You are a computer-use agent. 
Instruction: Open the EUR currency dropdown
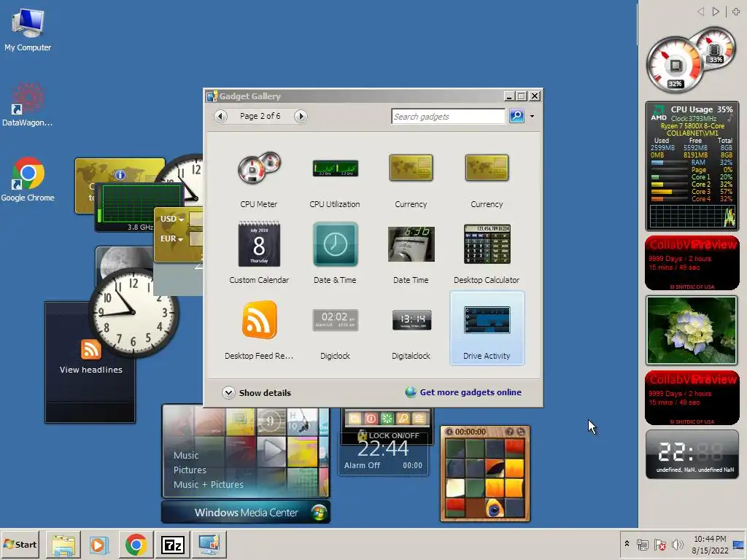coord(172,238)
